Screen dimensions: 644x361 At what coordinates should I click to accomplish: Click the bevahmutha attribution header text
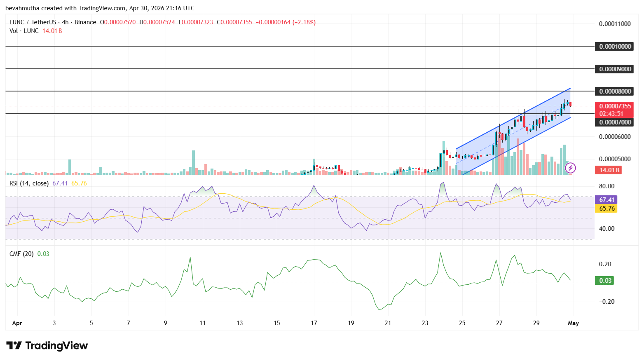click(100, 8)
